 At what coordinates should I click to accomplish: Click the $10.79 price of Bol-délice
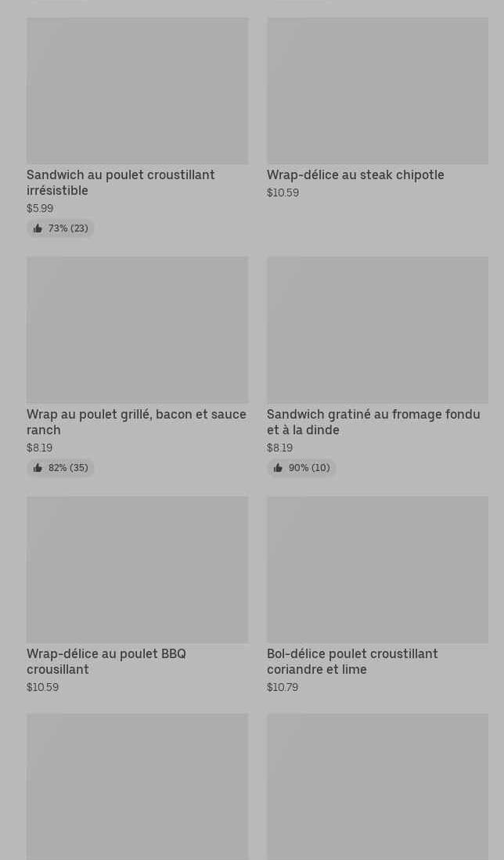(x=283, y=688)
